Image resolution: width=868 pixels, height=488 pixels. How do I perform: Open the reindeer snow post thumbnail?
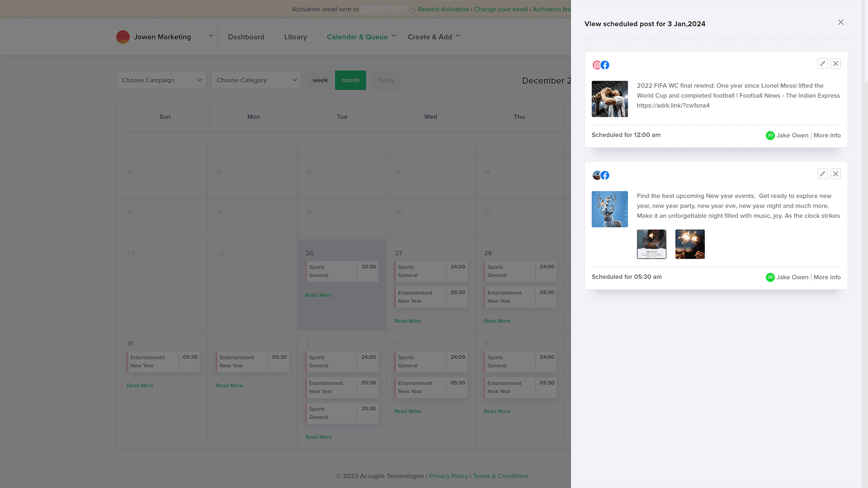(x=609, y=209)
